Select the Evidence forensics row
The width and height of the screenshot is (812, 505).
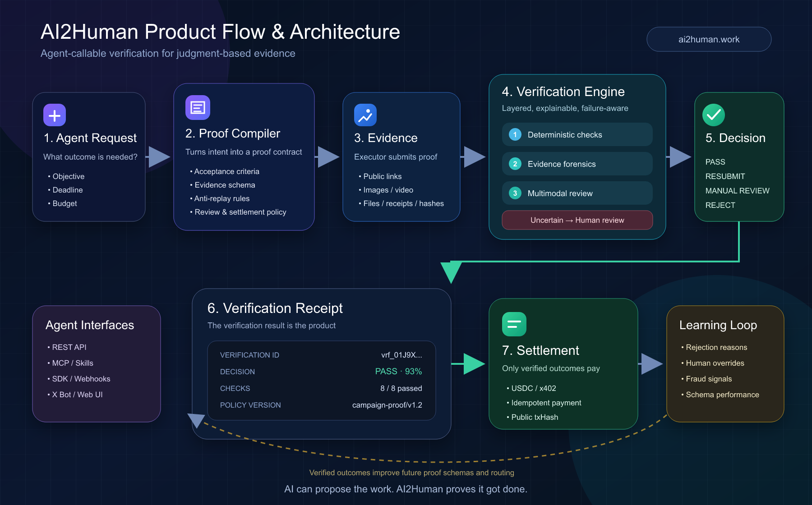coord(577,164)
